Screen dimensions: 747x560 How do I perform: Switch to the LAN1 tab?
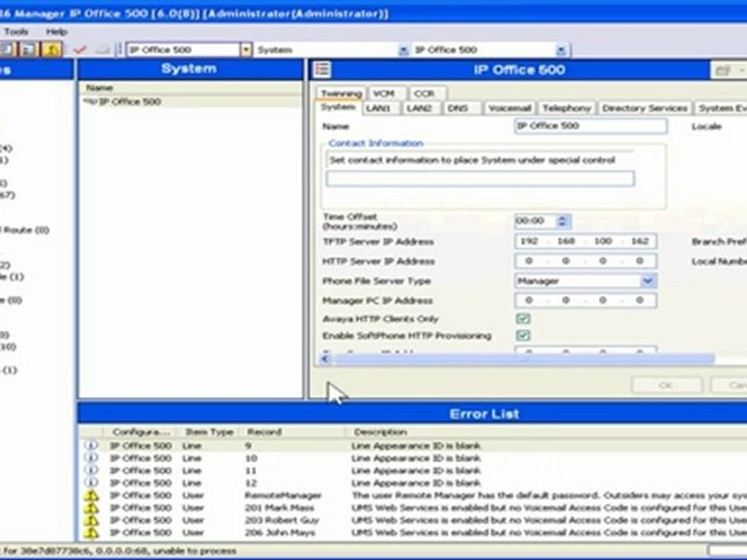[x=378, y=108]
